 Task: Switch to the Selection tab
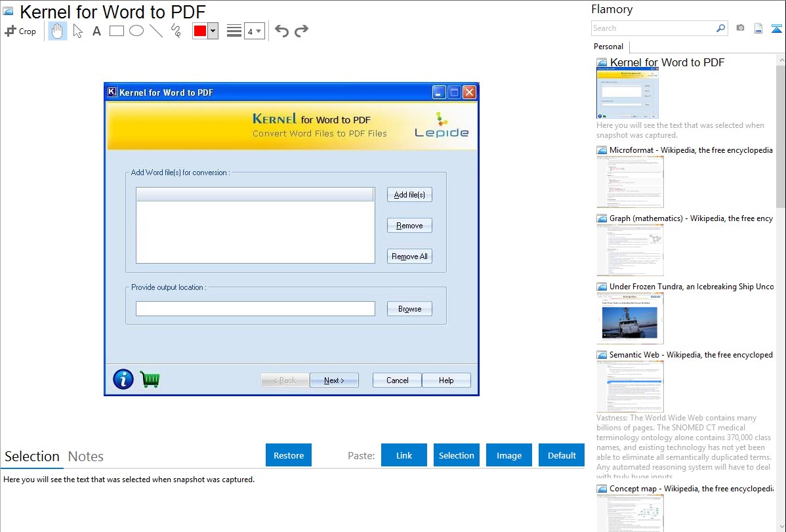tap(32, 457)
